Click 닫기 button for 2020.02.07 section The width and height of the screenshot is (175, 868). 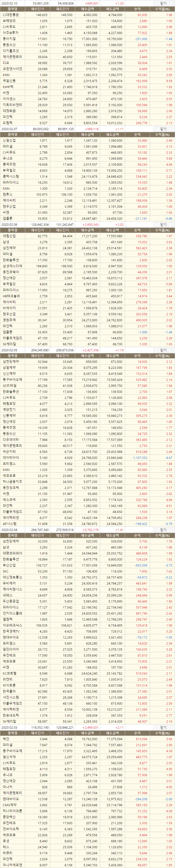point(163,129)
